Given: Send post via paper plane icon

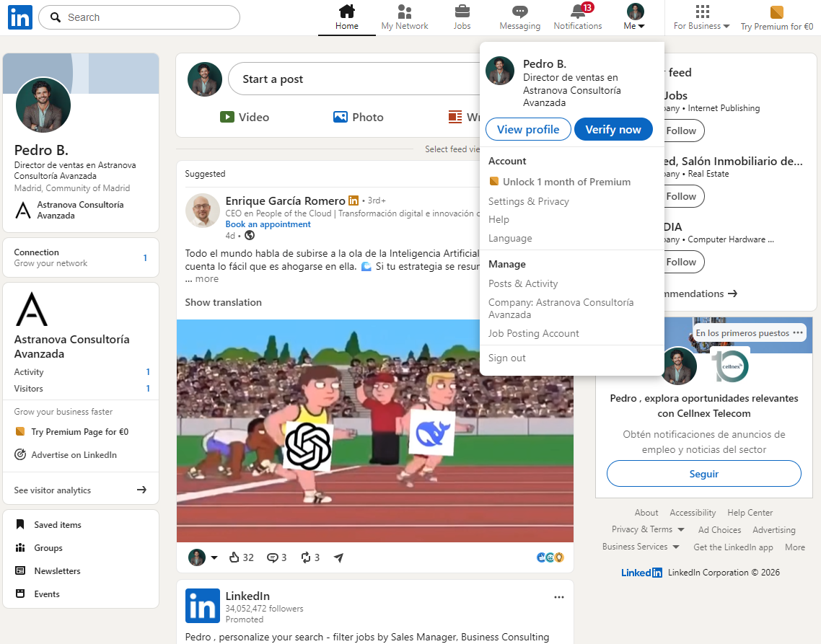Looking at the screenshot, I should [x=339, y=557].
